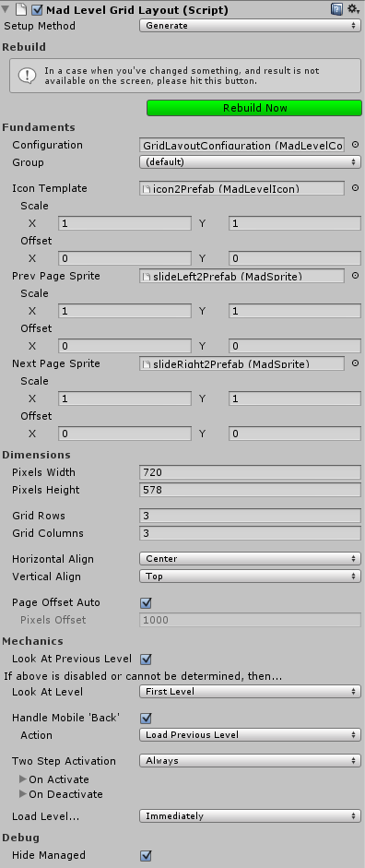The width and height of the screenshot is (365, 868).
Task: Click the Next Page Sprite object picker
Action: [x=355, y=363]
